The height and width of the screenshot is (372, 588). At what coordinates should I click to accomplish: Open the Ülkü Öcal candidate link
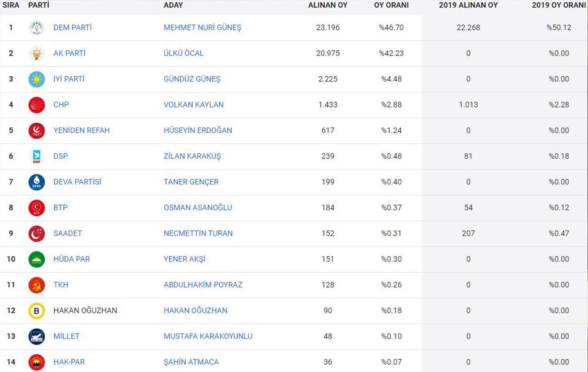tap(183, 53)
